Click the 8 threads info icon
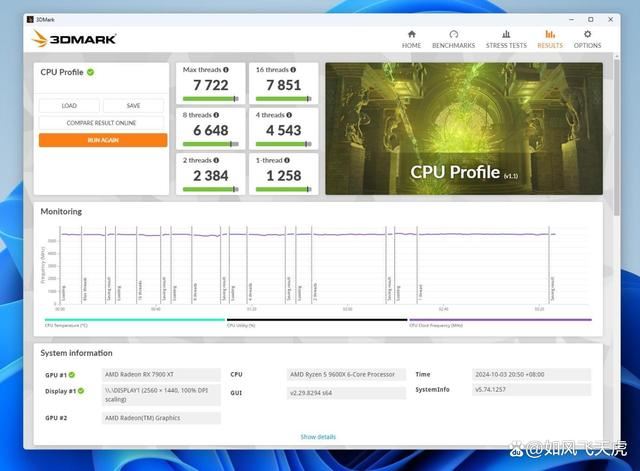Viewport: 640px width, 471px height. pyautogui.click(x=215, y=115)
